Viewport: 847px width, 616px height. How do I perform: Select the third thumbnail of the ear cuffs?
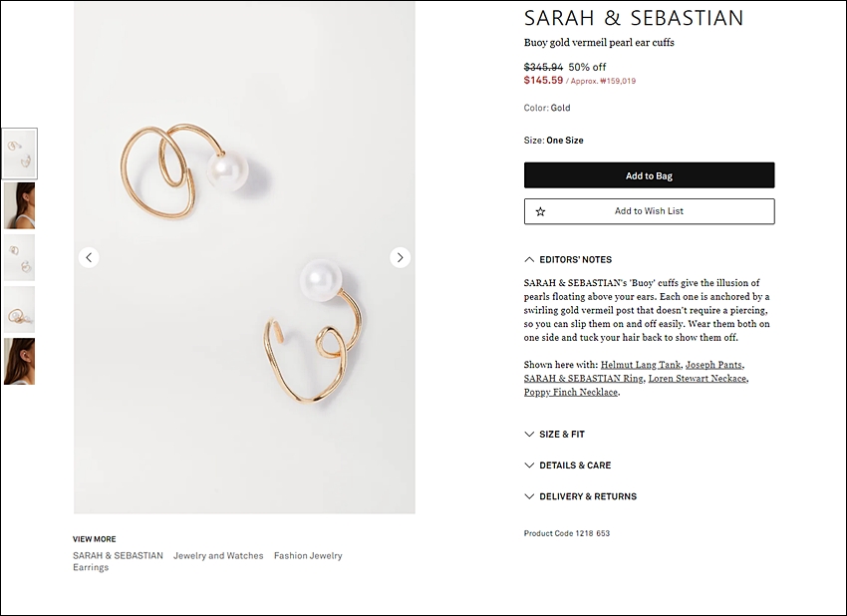pos(20,257)
